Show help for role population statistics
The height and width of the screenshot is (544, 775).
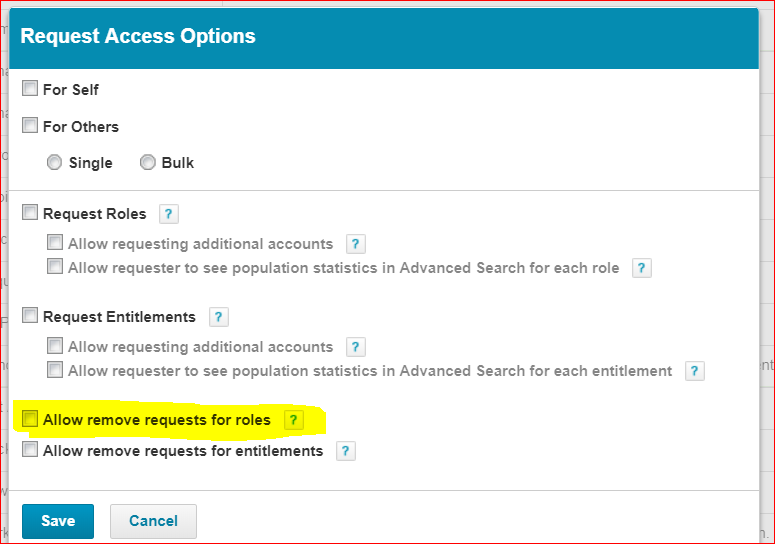pyautogui.click(x=642, y=268)
